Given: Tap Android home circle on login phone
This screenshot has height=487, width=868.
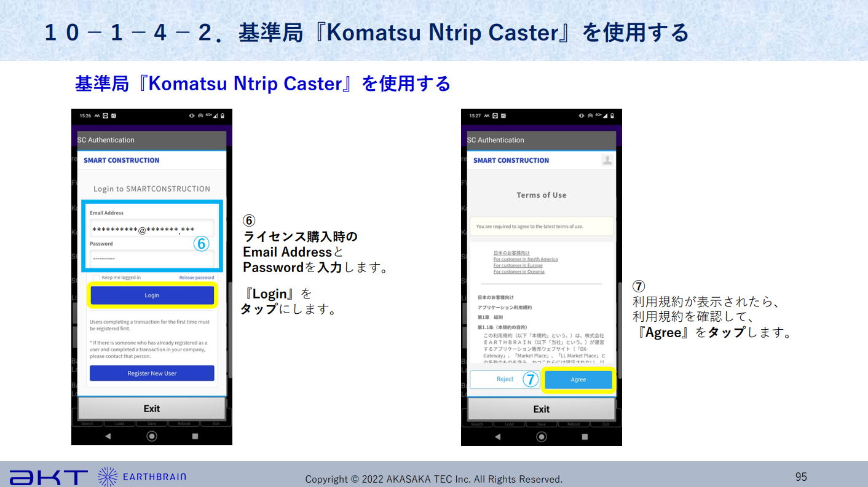Looking at the screenshot, I should (152, 436).
